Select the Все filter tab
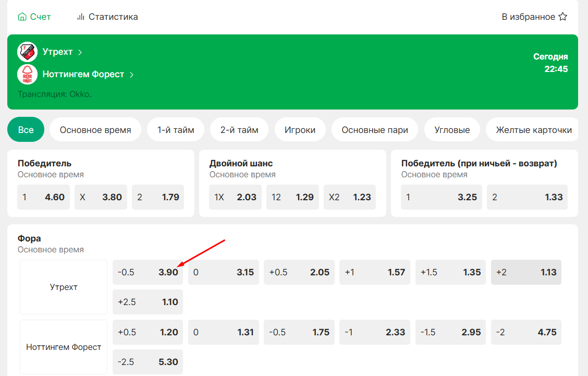The width and height of the screenshot is (588, 376). tap(26, 130)
